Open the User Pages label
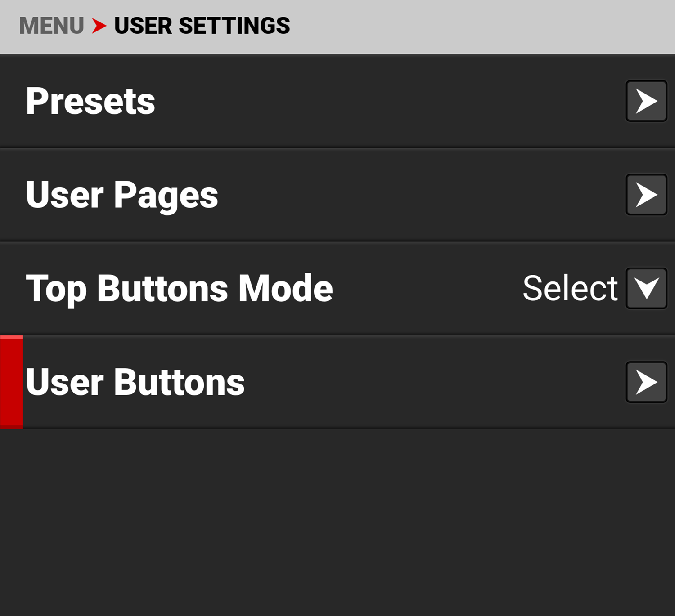This screenshot has width=675, height=616. tap(122, 195)
